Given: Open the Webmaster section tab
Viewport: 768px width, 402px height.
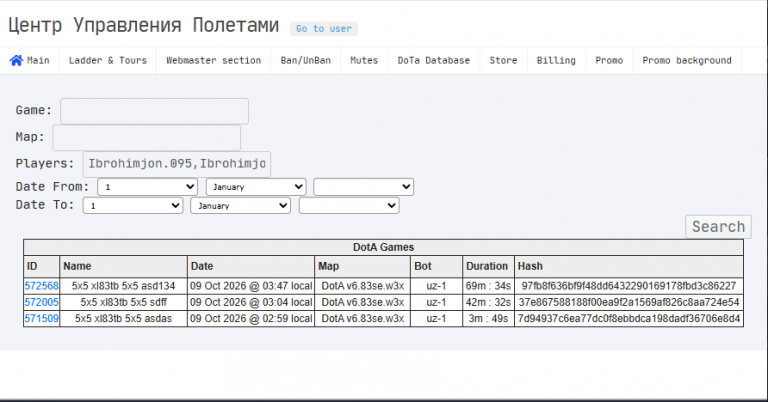Looking at the screenshot, I should click(x=214, y=60).
